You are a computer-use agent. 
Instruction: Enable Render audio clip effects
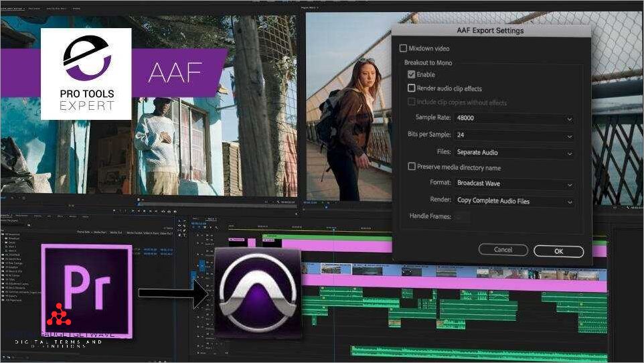point(412,88)
